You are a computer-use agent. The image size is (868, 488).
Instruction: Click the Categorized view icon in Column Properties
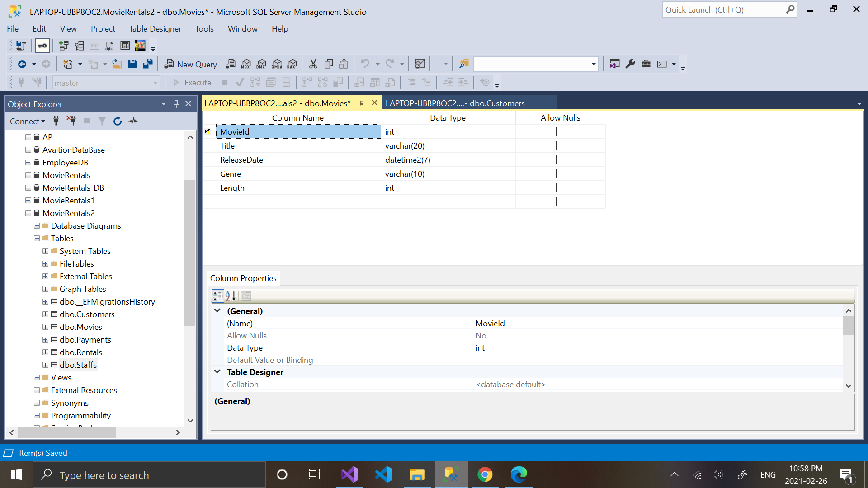point(217,296)
